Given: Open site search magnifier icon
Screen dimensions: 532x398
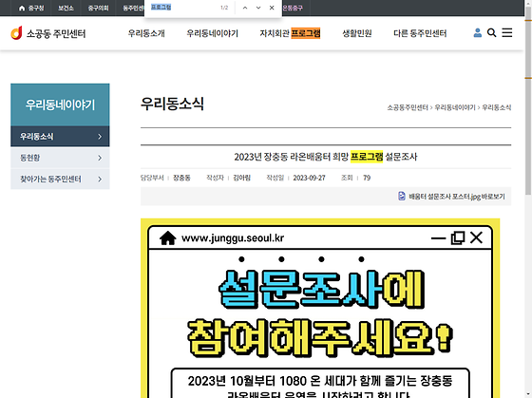Looking at the screenshot, I should 492,32.
